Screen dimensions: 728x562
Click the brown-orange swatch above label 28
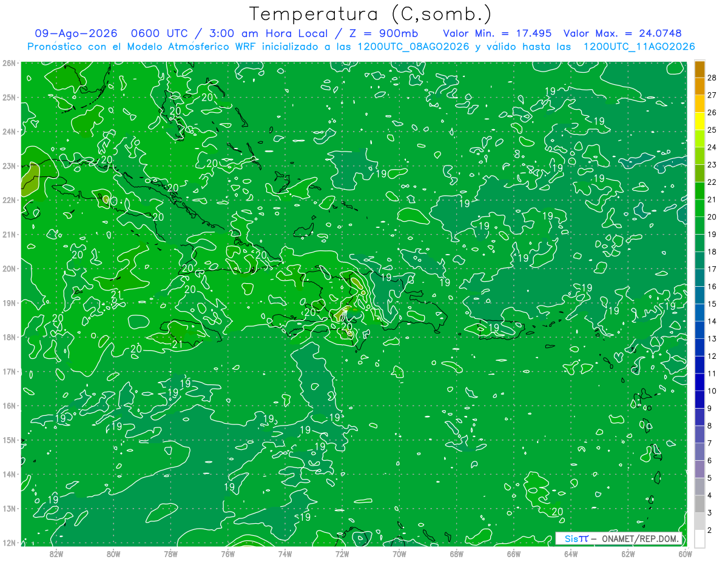pos(699,69)
